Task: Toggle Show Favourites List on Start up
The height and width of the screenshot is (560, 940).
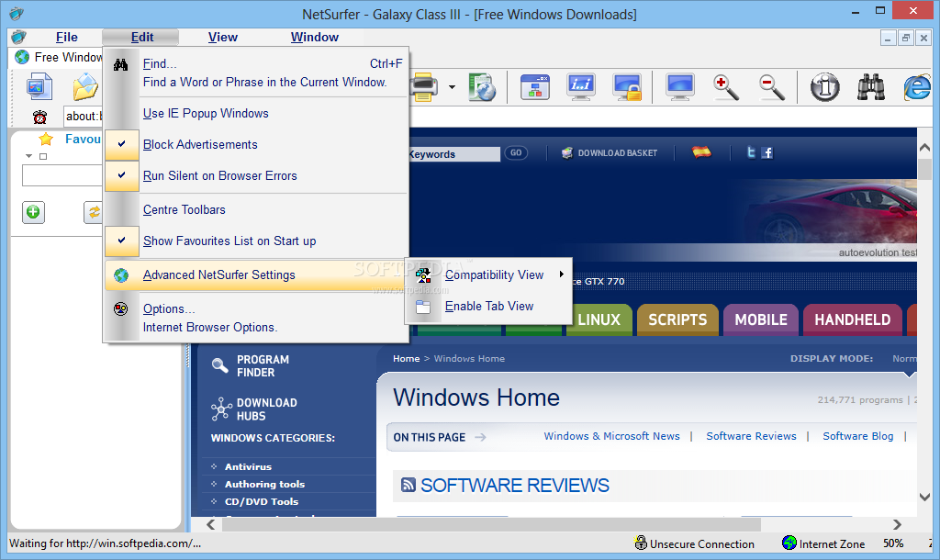Action: [x=257, y=241]
